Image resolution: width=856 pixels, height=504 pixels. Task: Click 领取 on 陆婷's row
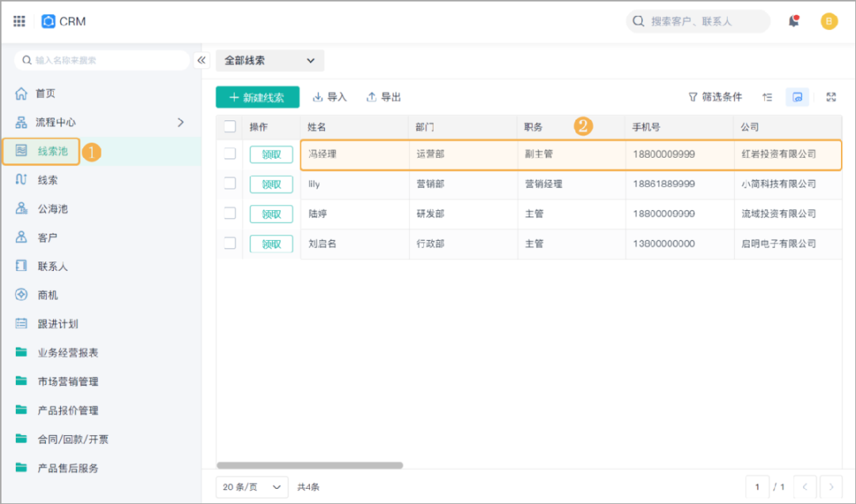(x=272, y=213)
